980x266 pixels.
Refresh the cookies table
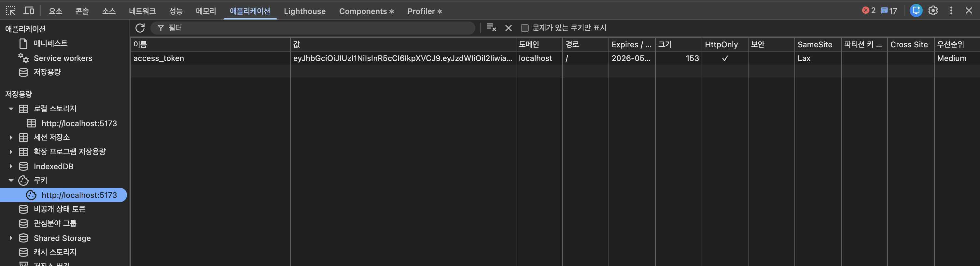pyautogui.click(x=140, y=28)
